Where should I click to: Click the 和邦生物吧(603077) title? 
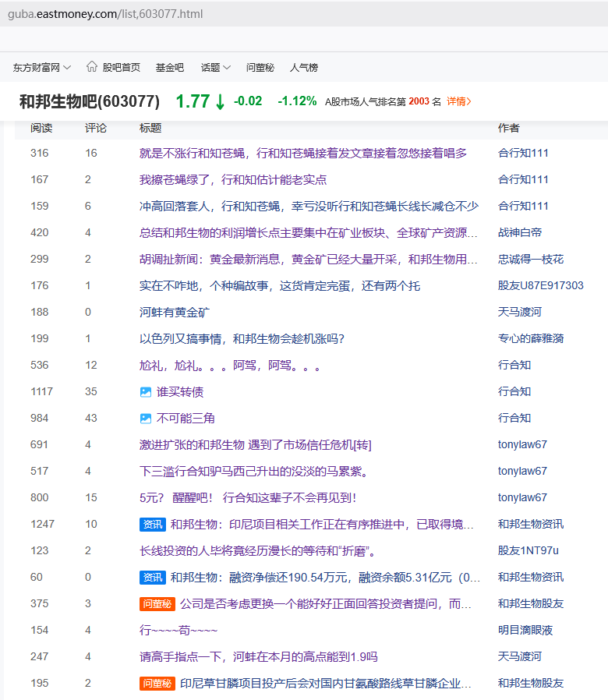tap(90, 101)
